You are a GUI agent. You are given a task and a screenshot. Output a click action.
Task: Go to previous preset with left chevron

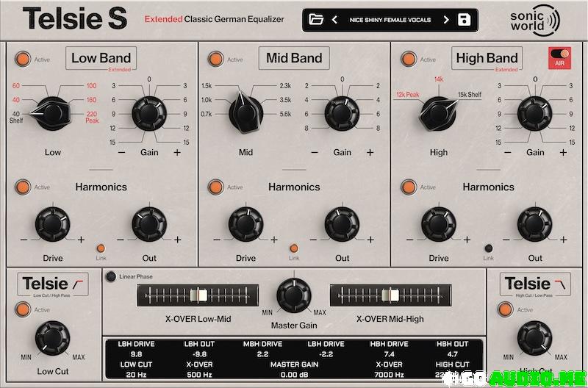pyautogui.click(x=334, y=20)
